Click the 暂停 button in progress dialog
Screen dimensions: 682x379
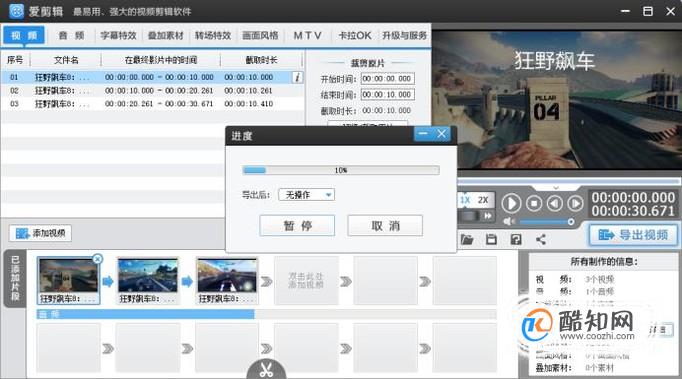coord(298,225)
